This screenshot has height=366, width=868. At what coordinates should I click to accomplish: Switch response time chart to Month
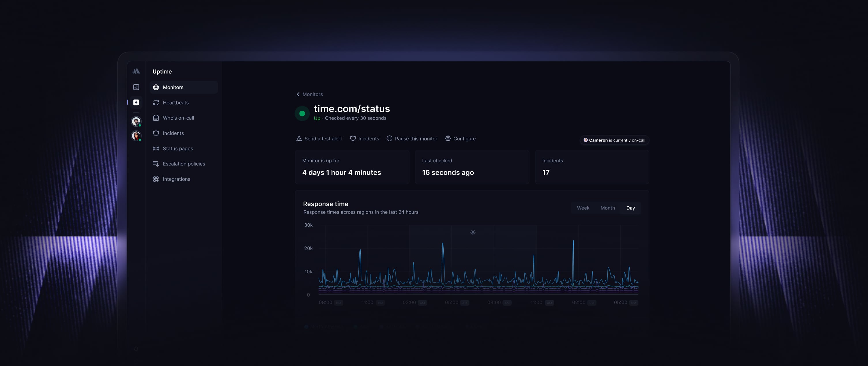(607, 208)
